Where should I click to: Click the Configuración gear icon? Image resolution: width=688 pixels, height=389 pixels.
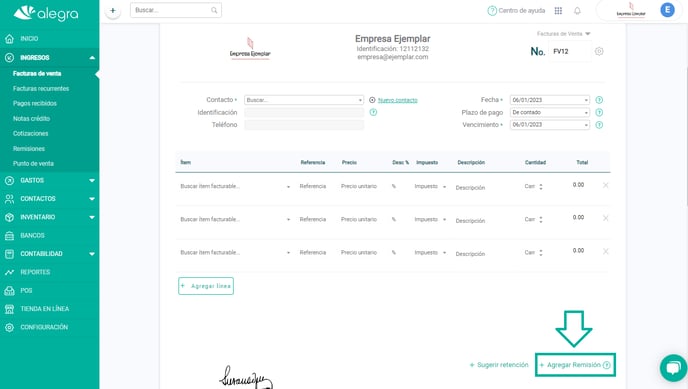coord(9,327)
